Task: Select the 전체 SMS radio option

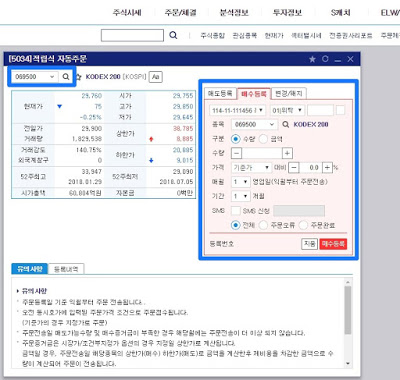Action: coord(235,225)
